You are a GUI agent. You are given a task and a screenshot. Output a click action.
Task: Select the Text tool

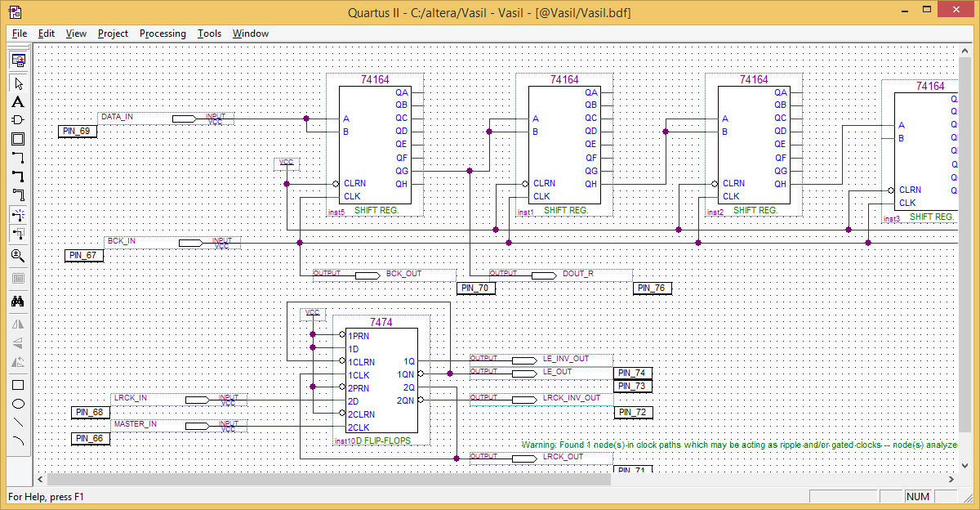[18, 102]
